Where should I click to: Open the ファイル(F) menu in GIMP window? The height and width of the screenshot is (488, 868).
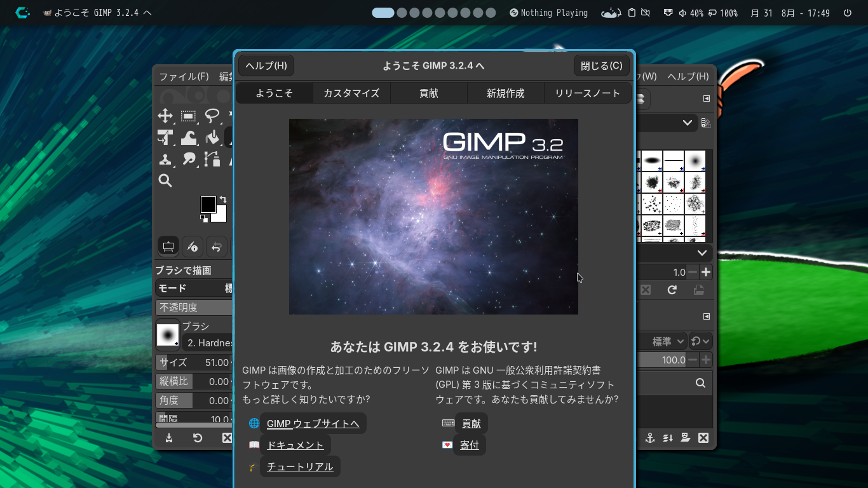184,77
